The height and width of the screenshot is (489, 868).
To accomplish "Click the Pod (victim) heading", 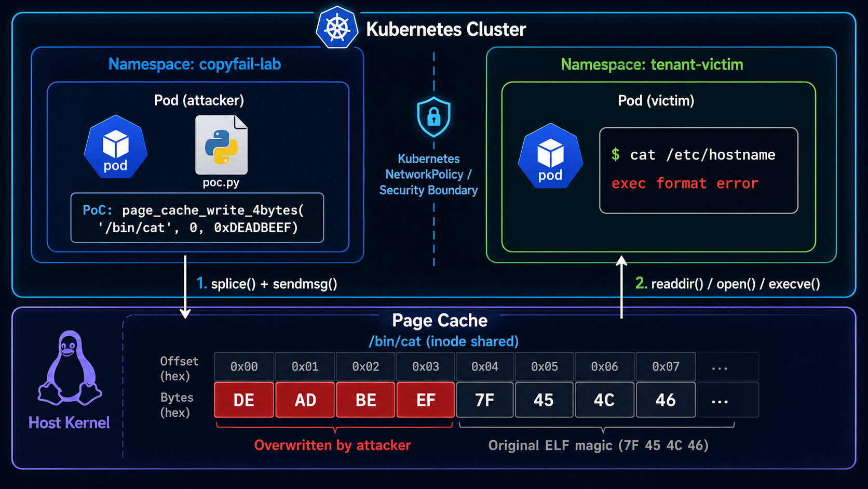I will pos(656,100).
